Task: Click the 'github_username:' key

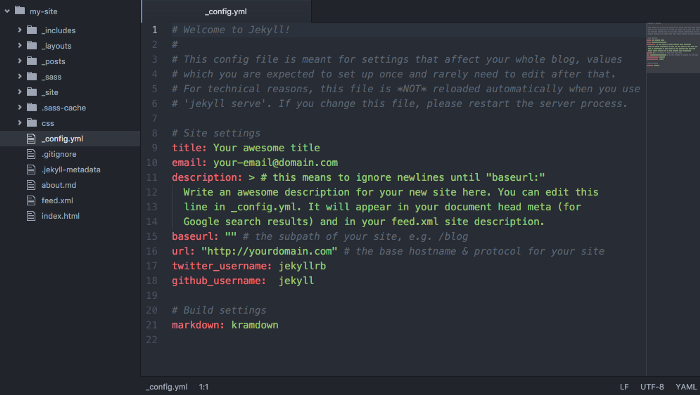Action: tap(219, 281)
